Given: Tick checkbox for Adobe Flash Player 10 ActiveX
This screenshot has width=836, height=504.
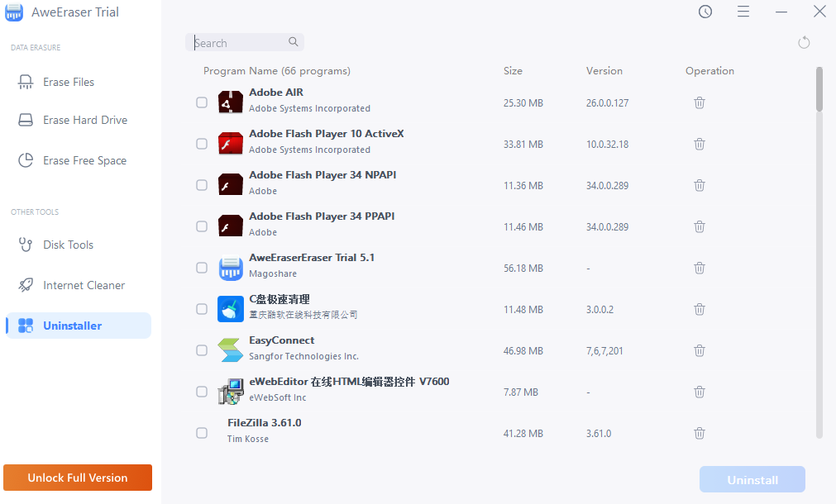Looking at the screenshot, I should [x=202, y=144].
